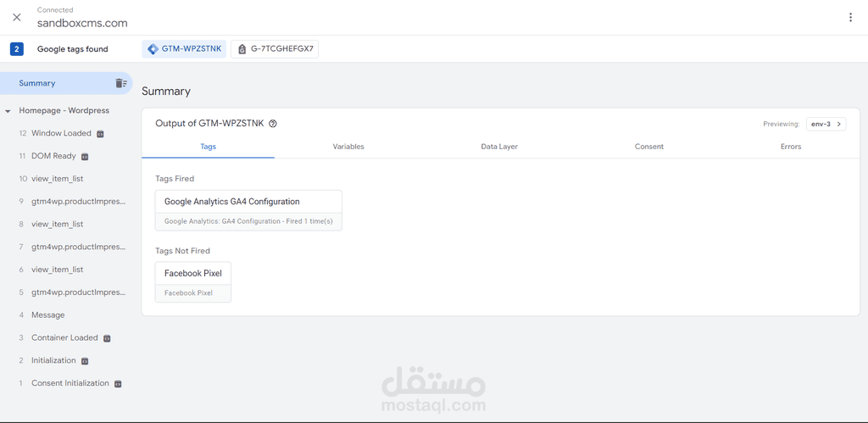Click the sandboxcms.com connected domain text

[82, 23]
